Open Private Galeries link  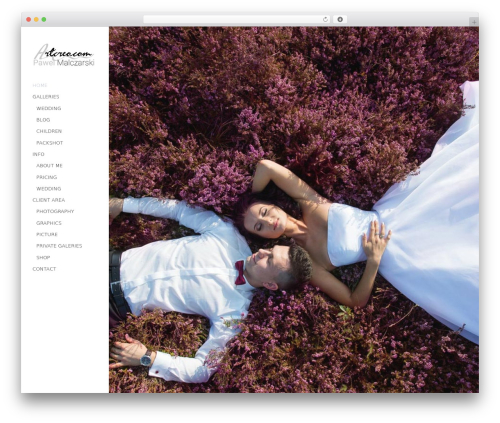coord(59,246)
